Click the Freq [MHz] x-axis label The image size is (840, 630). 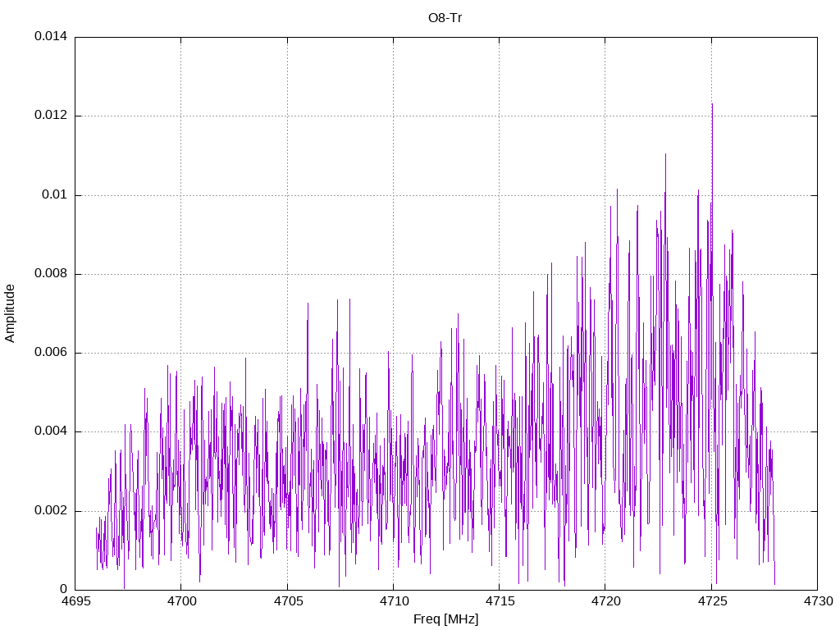[445, 619]
